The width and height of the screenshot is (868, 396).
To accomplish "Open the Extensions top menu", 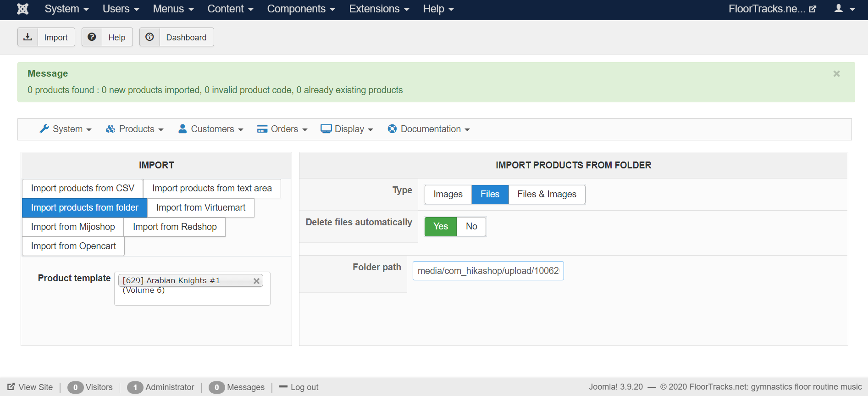I will point(379,9).
